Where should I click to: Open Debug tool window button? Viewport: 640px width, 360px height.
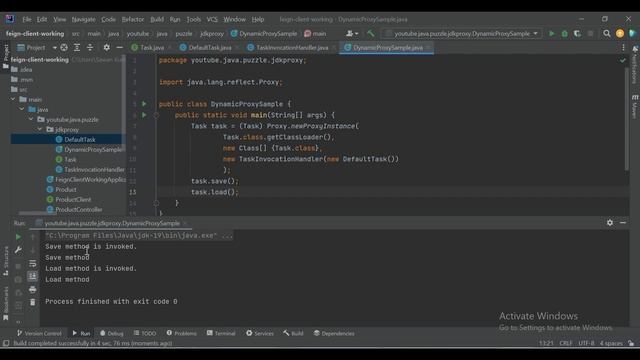point(111,333)
